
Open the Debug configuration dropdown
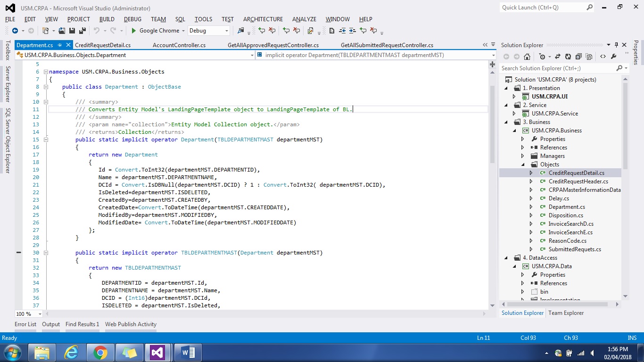(227, 31)
